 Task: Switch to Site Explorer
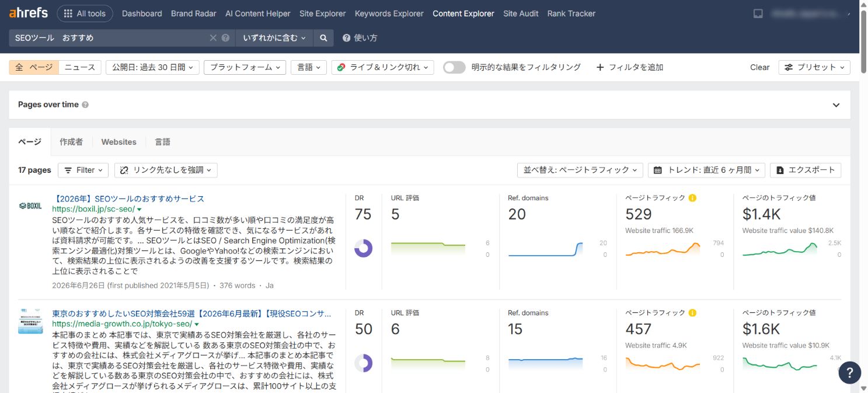[322, 13]
